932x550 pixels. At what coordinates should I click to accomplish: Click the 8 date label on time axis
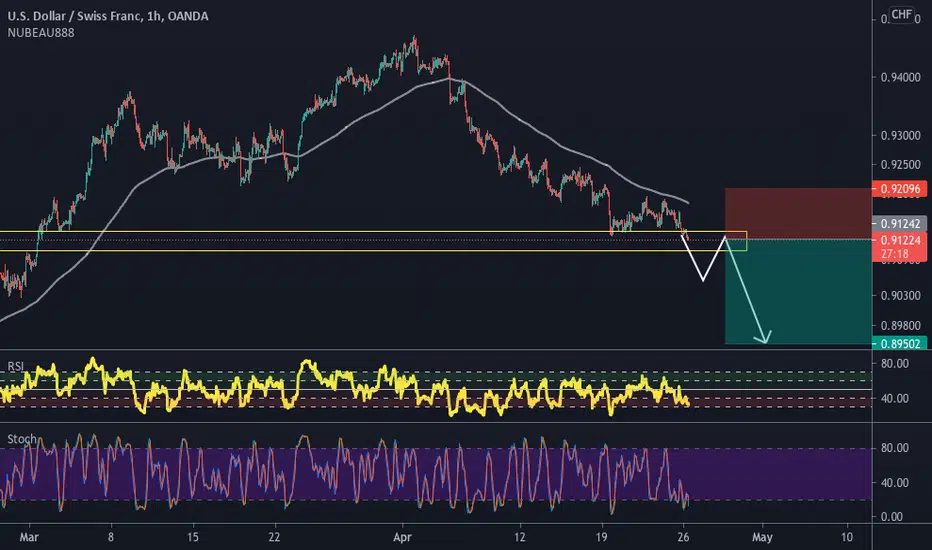[x=111, y=538]
